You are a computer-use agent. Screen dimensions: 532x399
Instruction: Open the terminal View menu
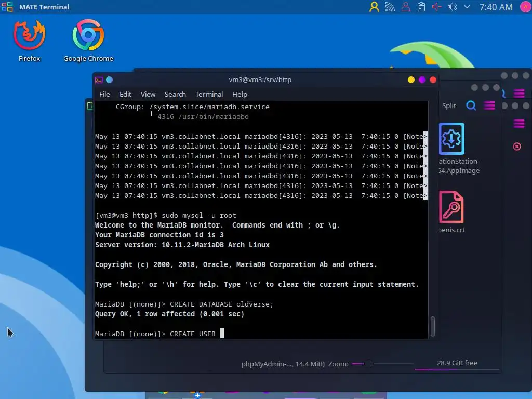click(x=148, y=95)
